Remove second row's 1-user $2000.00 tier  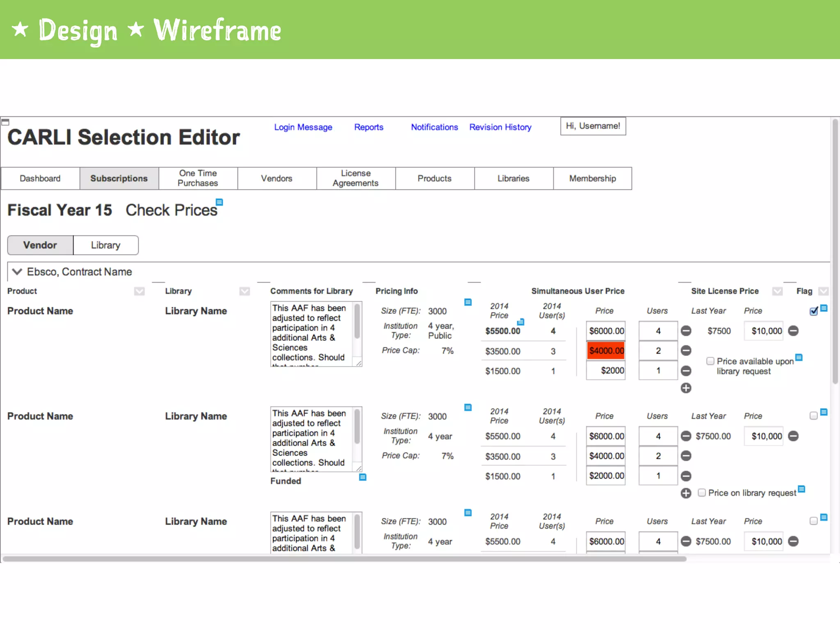click(686, 476)
